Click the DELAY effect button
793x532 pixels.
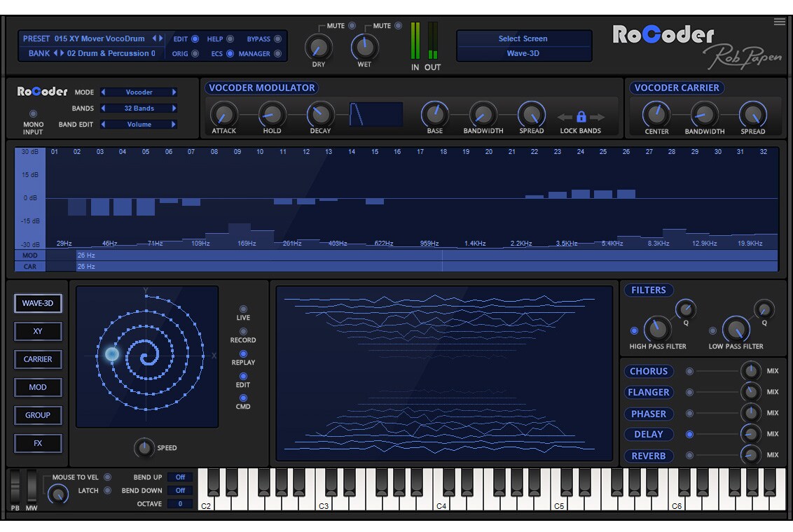(649, 435)
